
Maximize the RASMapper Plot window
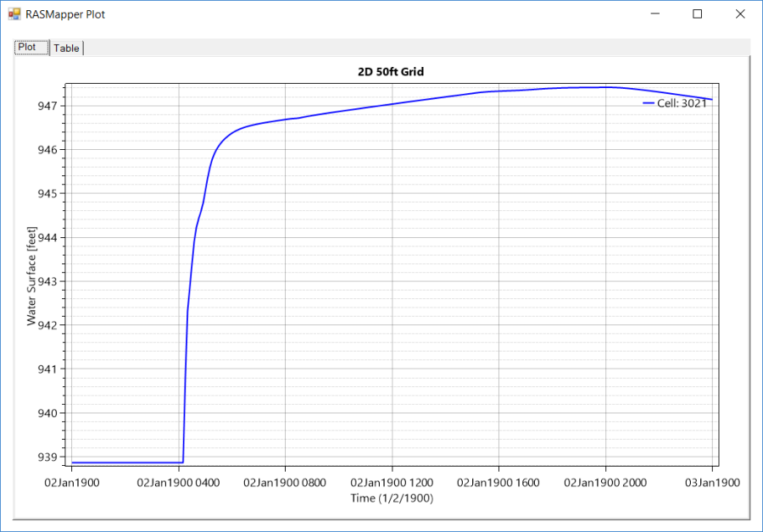click(x=698, y=14)
